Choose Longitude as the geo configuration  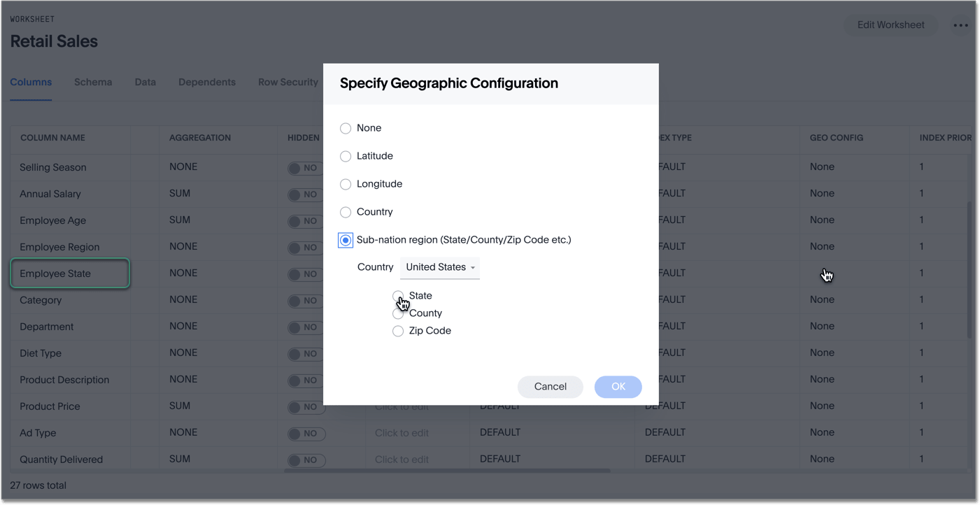click(346, 184)
